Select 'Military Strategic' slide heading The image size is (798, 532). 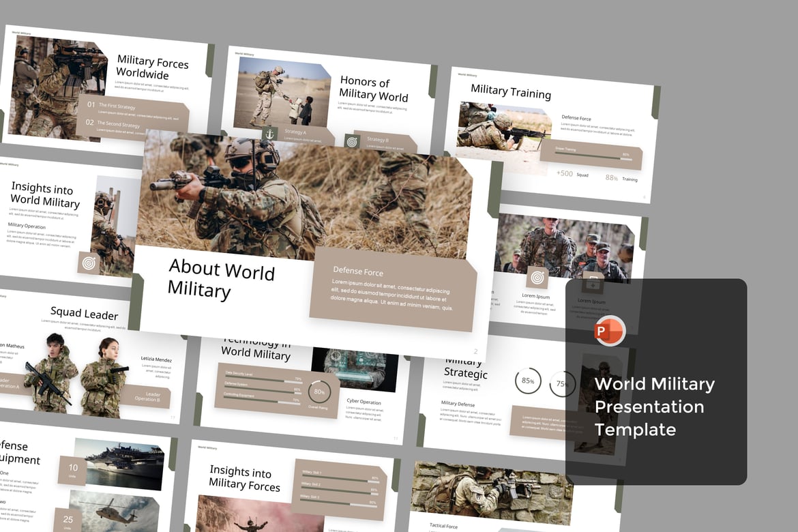point(465,368)
